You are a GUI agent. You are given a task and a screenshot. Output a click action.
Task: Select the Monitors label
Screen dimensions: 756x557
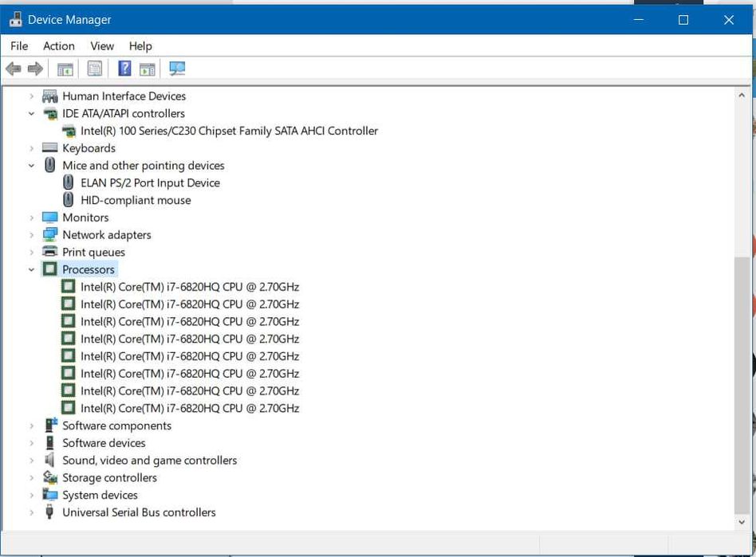point(85,218)
